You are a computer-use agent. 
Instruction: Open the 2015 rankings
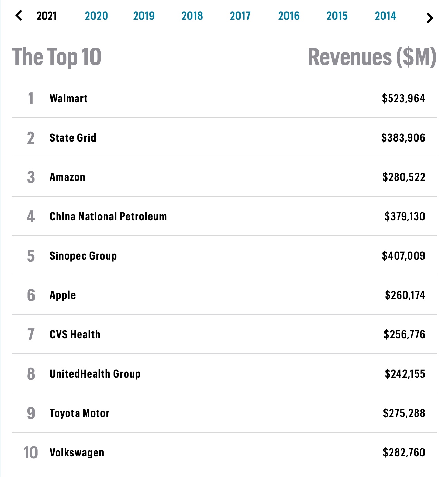[x=337, y=16]
